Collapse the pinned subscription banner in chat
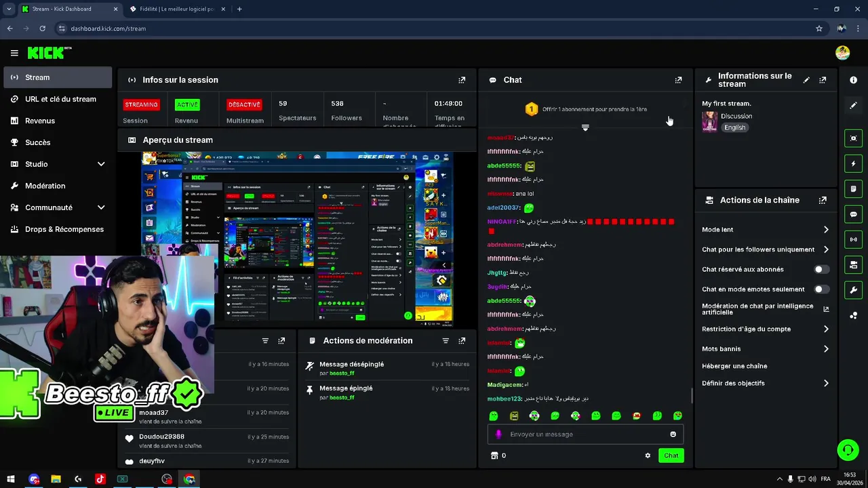Viewport: 868px width, 488px height. 585,127
